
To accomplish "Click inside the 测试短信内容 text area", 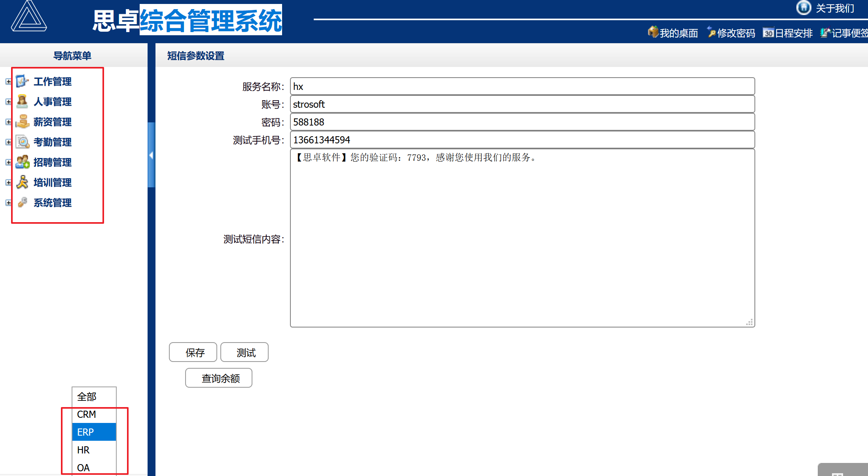I will (523, 238).
